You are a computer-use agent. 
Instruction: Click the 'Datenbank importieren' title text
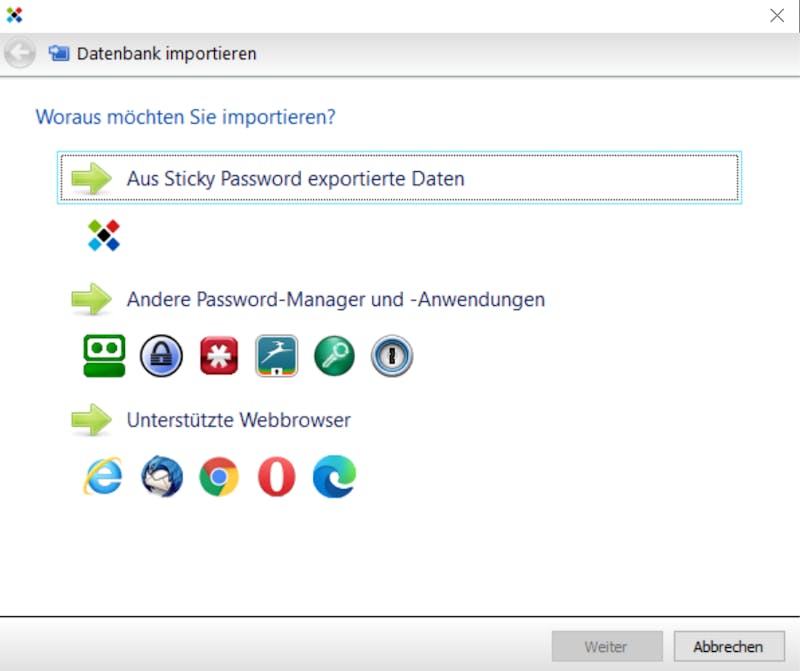[166, 54]
